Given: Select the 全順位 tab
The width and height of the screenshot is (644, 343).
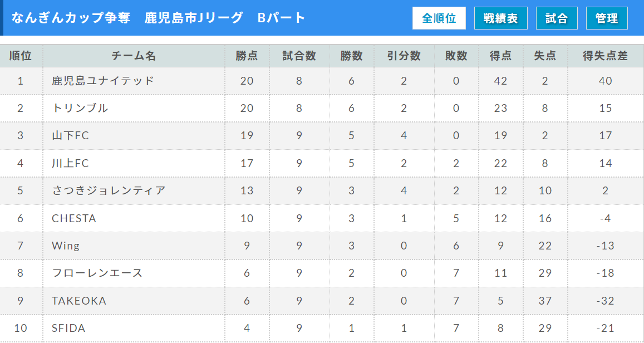Looking at the screenshot, I should tap(439, 18).
